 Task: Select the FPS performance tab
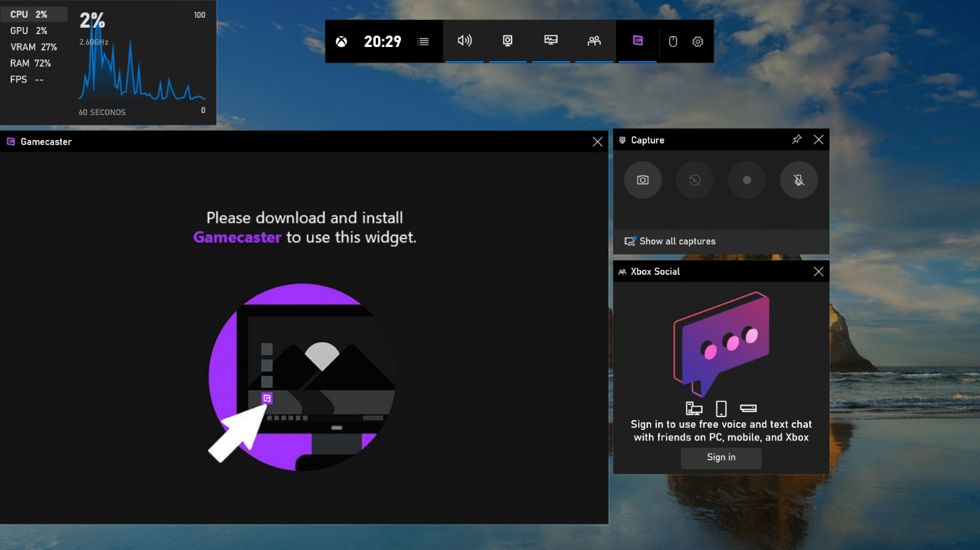(33, 80)
